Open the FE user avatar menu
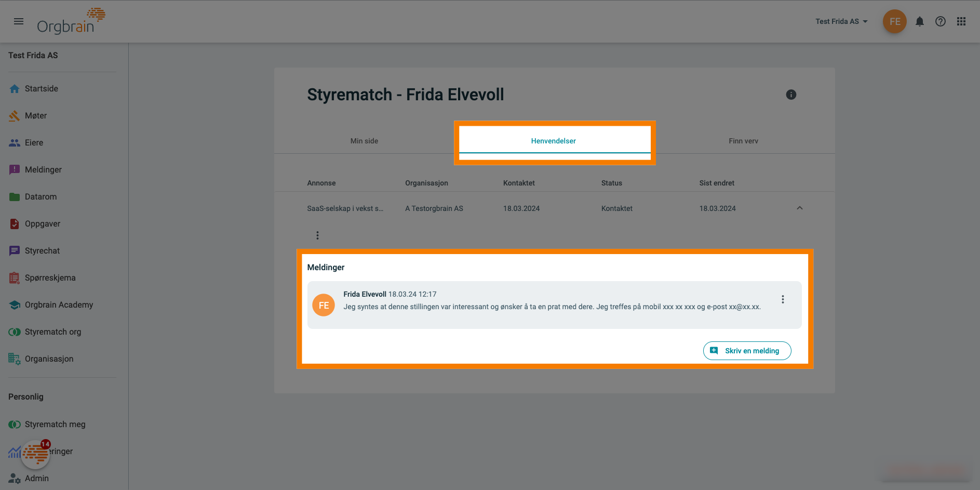 (x=895, y=21)
